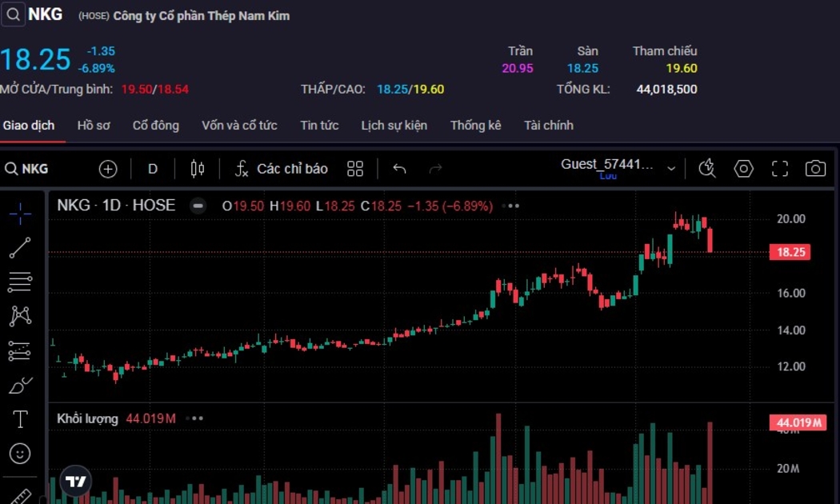
Task: Select the crosshair cursor tool
Action: [x=20, y=212]
